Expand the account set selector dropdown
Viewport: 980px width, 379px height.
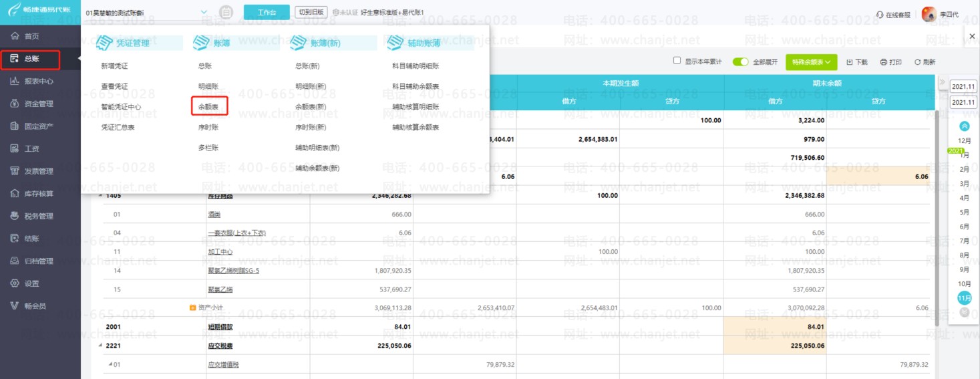[x=204, y=12]
